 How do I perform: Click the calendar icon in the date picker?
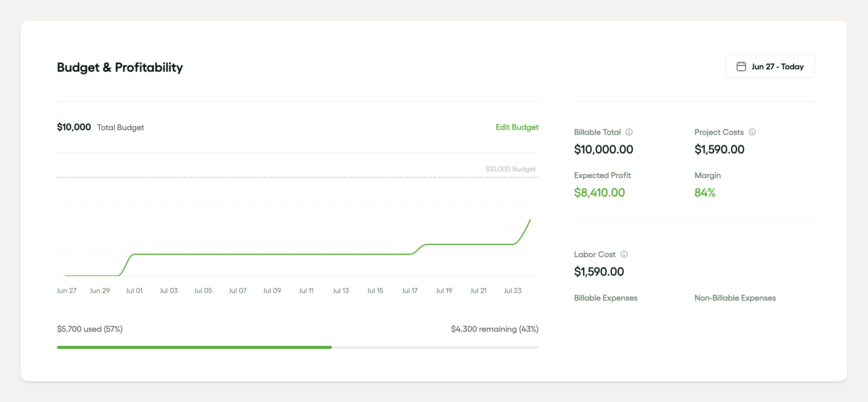pyautogui.click(x=741, y=66)
